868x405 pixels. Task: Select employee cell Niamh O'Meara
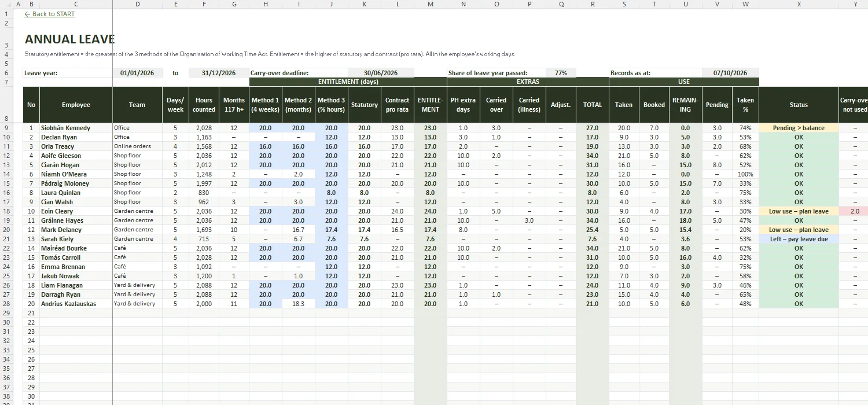pyautogui.click(x=76, y=174)
